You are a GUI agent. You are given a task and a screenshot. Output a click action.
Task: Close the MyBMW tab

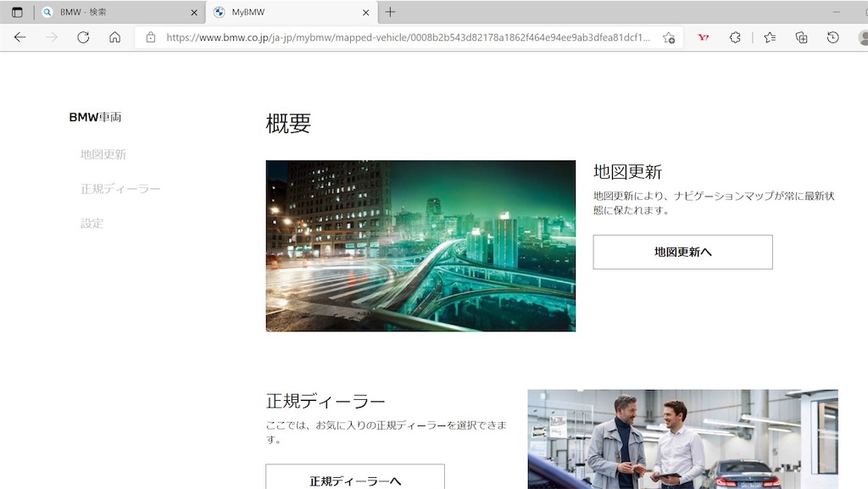coord(366,12)
